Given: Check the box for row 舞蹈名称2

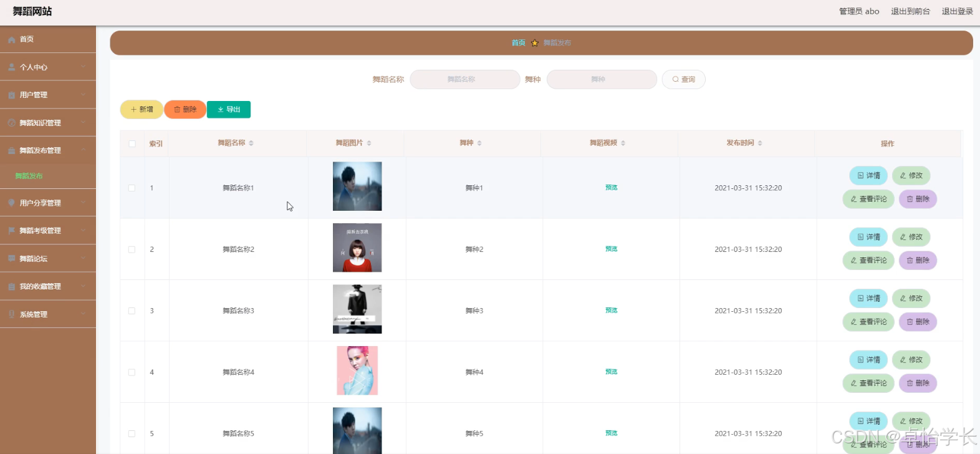Looking at the screenshot, I should (x=132, y=249).
